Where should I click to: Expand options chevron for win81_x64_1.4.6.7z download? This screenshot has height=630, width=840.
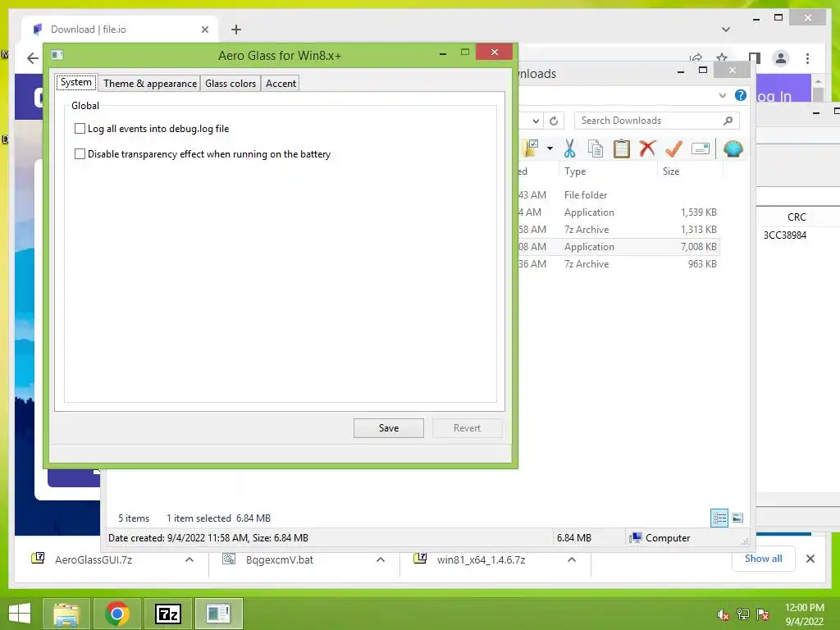click(572, 559)
